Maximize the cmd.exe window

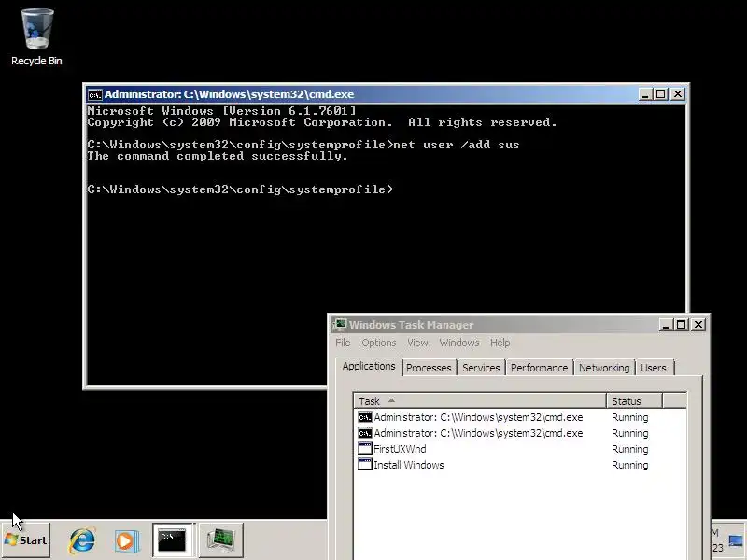pyautogui.click(x=661, y=94)
